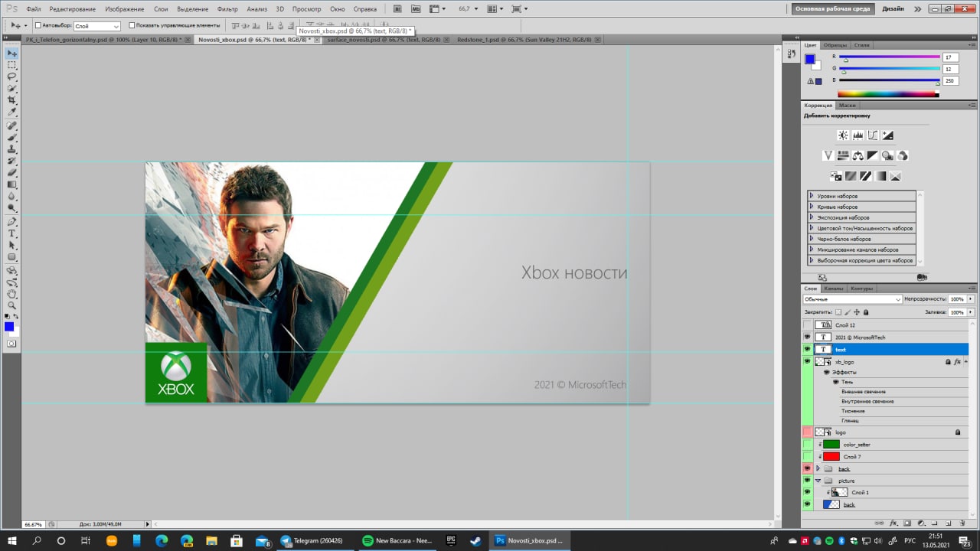Viewport: 980px width, 551px height.
Task: Collapse xb_logo layer effects list
Action: tap(966, 361)
